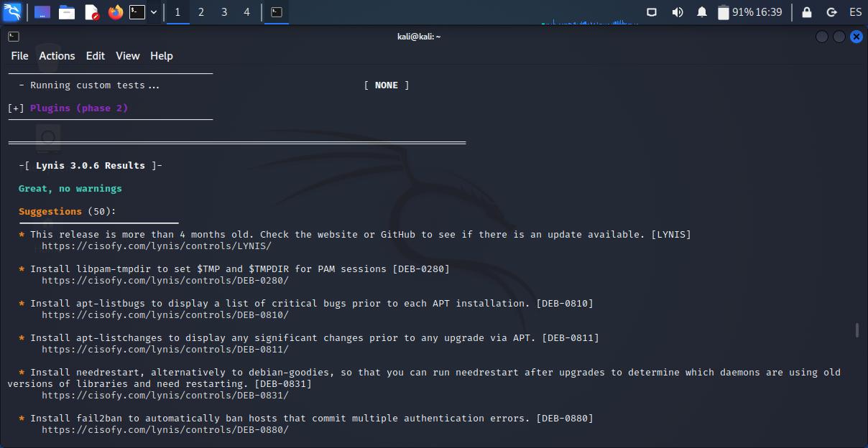
Task: Minimize the terminal window
Action: point(822,37)
